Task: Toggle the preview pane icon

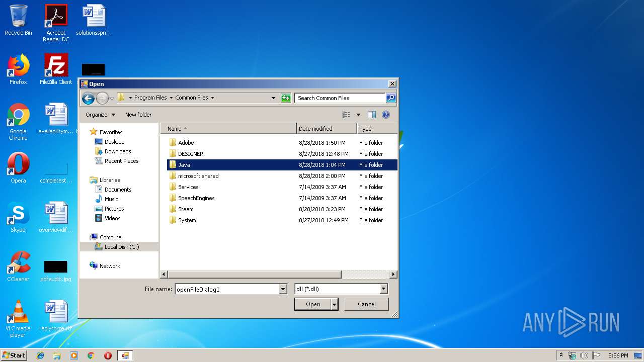Action: coord(372,115)
